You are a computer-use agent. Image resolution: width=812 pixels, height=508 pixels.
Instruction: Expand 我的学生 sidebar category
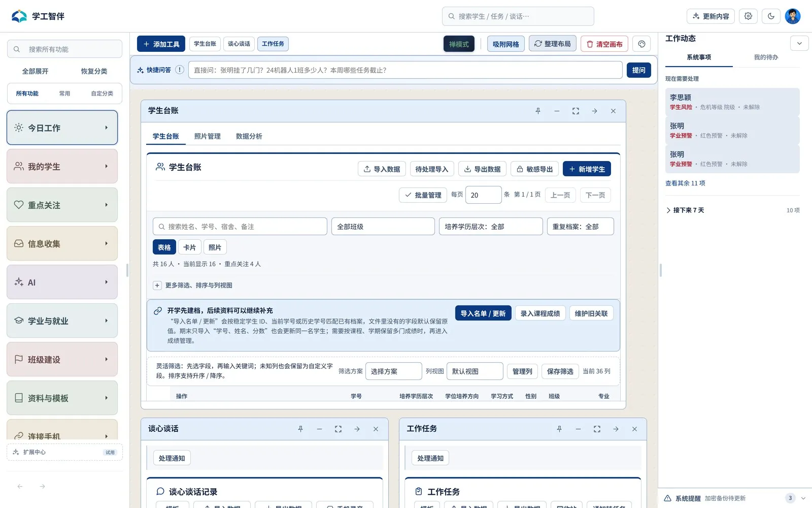pyautogui.click(x=62, y=166)
